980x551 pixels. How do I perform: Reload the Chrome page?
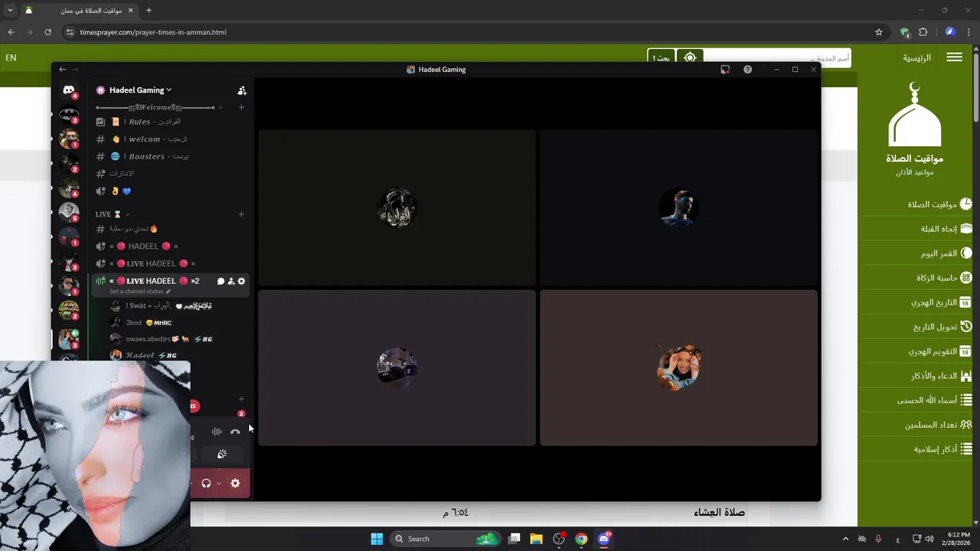point(47,32)
